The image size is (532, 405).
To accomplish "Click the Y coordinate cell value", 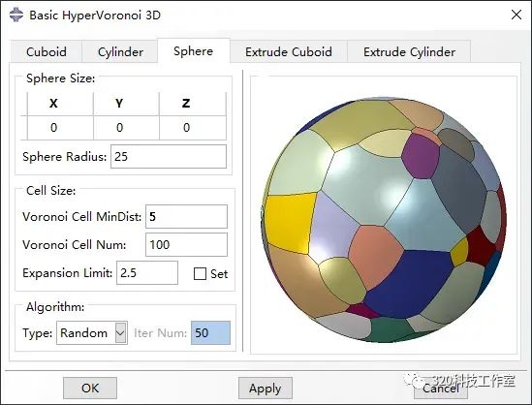I will (126, 128).
